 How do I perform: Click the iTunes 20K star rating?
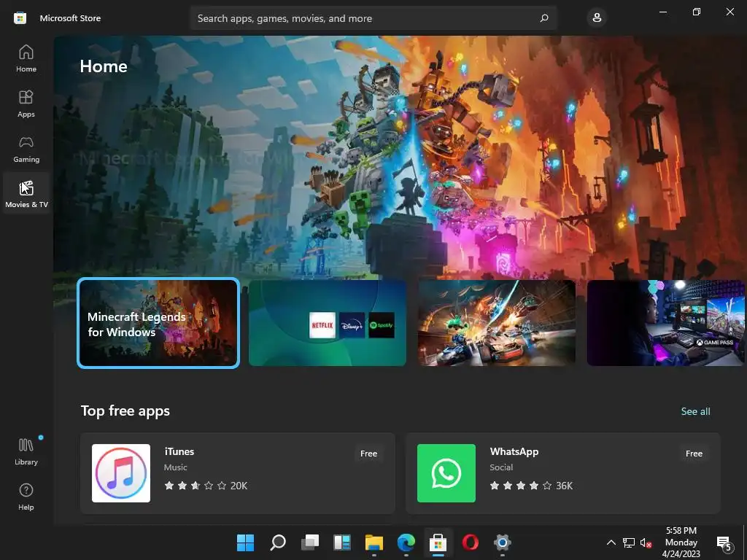pyautogui.click(x=206, y=486)
